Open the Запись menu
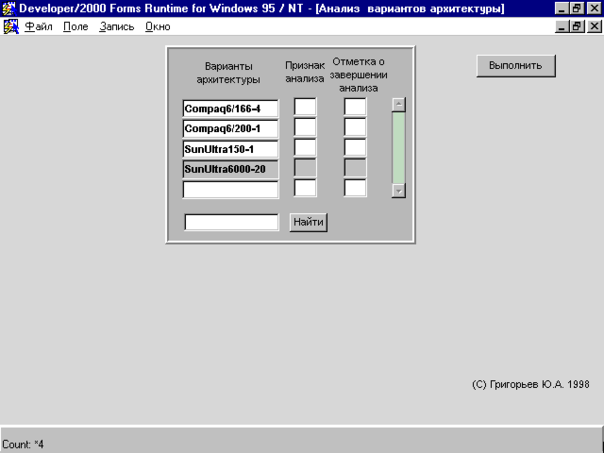604x453 pixels. point(116,27)
